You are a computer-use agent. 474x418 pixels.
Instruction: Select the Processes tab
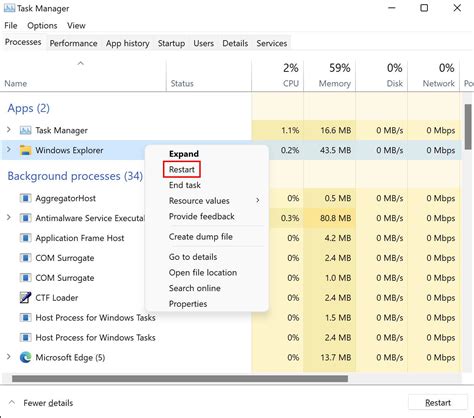[23, 42]
